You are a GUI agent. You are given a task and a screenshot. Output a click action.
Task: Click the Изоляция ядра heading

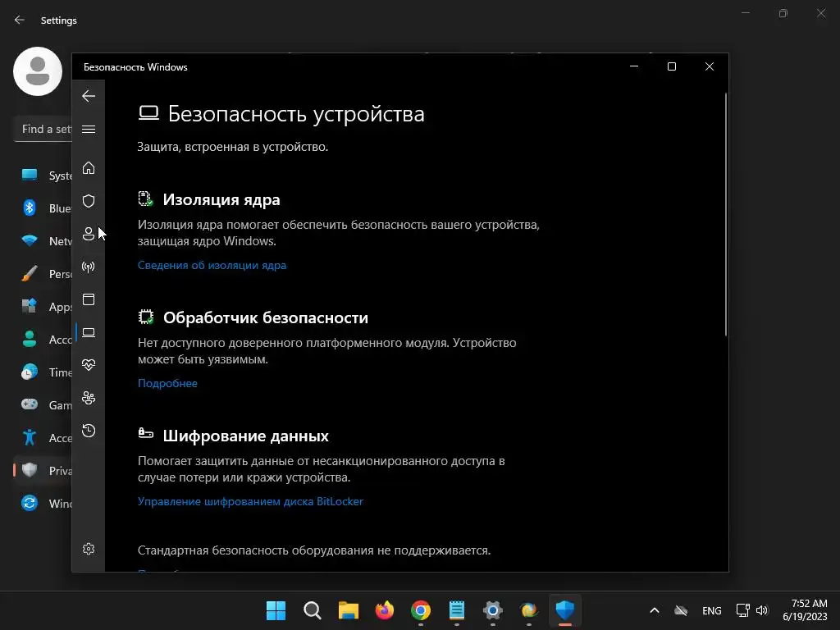[x=221, y=200]
